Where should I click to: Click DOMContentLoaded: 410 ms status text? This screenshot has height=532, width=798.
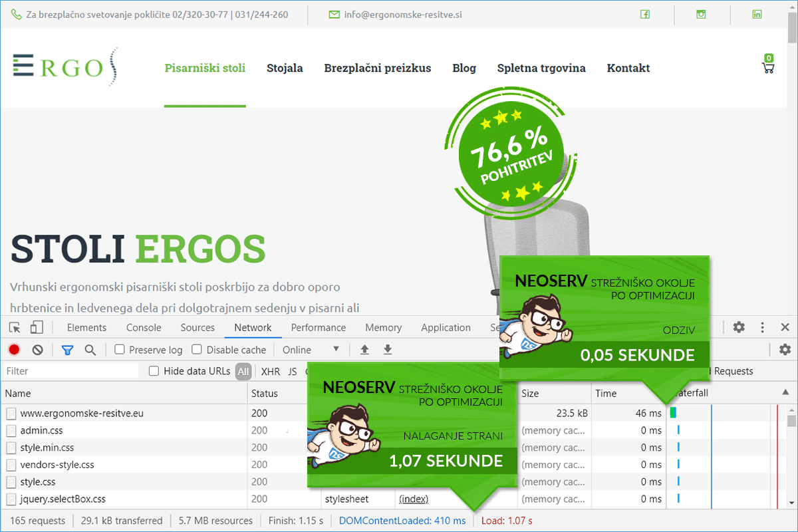(x=402, y=521)
